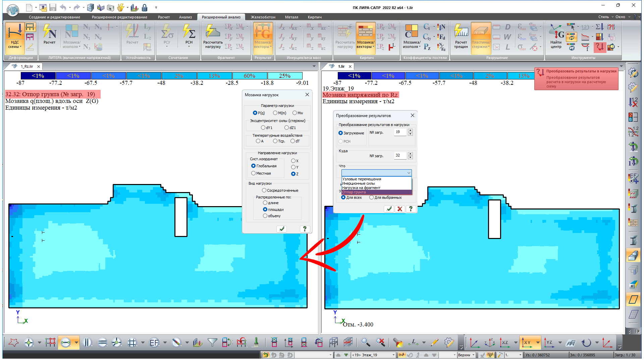Increase the Куда № загр. spinner value
644x362 pixels.
[410, 154]
